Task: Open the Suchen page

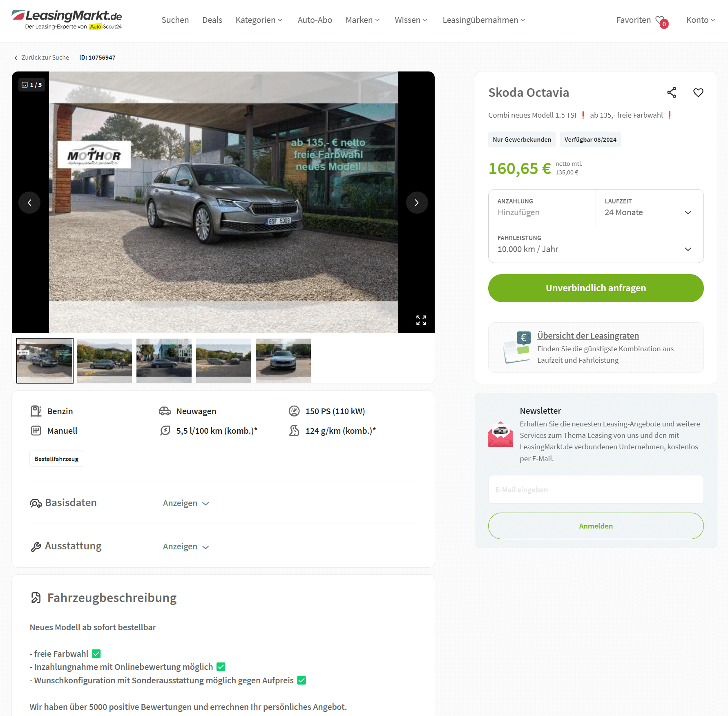Action: 175,20
